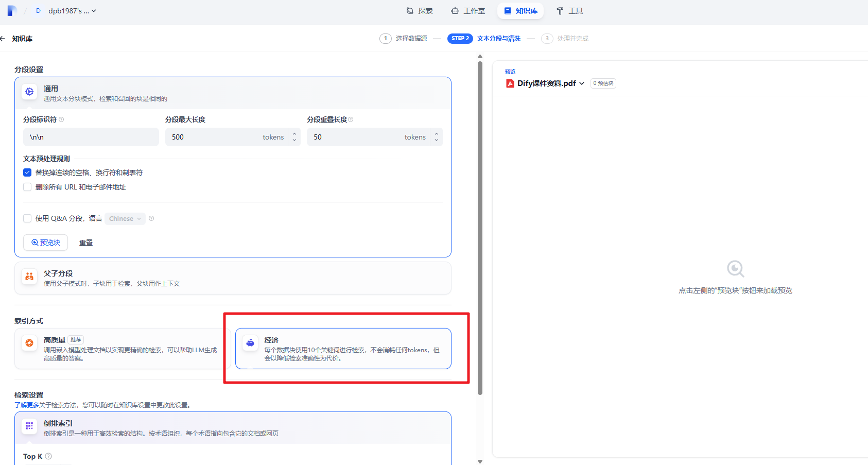Select the 通用 gear mode icon
868x465 pixels.
tap(29, 92)
